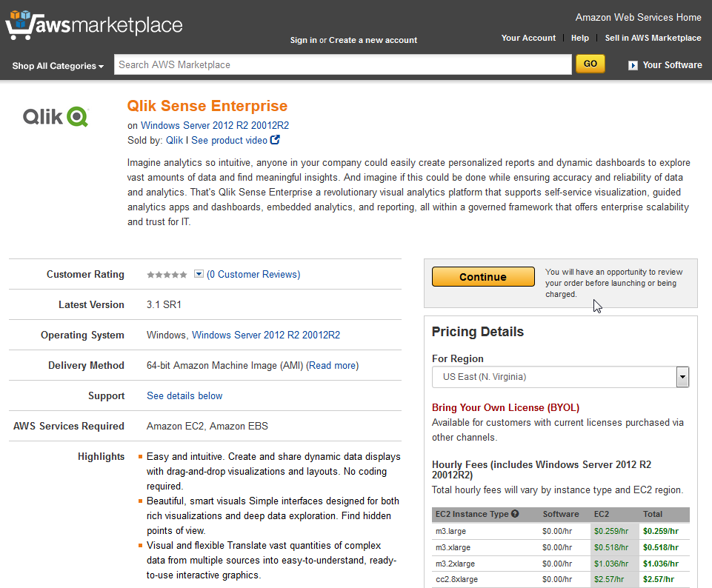
Task: Open Sell in AWS Marketplace link
Action: (653, 38)
